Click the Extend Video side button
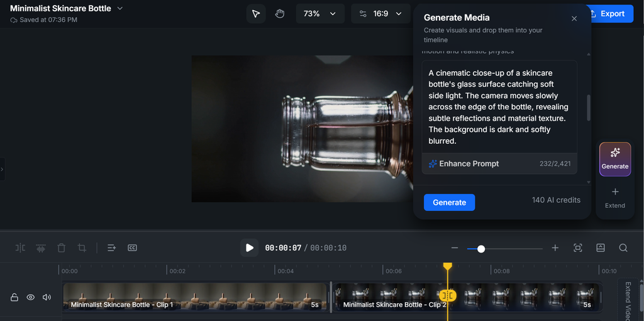The height and width of the screenshot is (321, 644). coord(628,300)
